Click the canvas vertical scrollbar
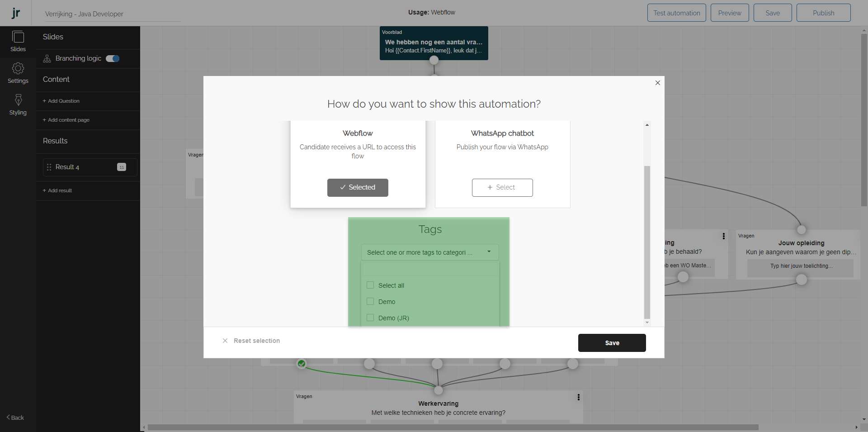Screen dimensions: 868x432 click(x=864, y=120)
